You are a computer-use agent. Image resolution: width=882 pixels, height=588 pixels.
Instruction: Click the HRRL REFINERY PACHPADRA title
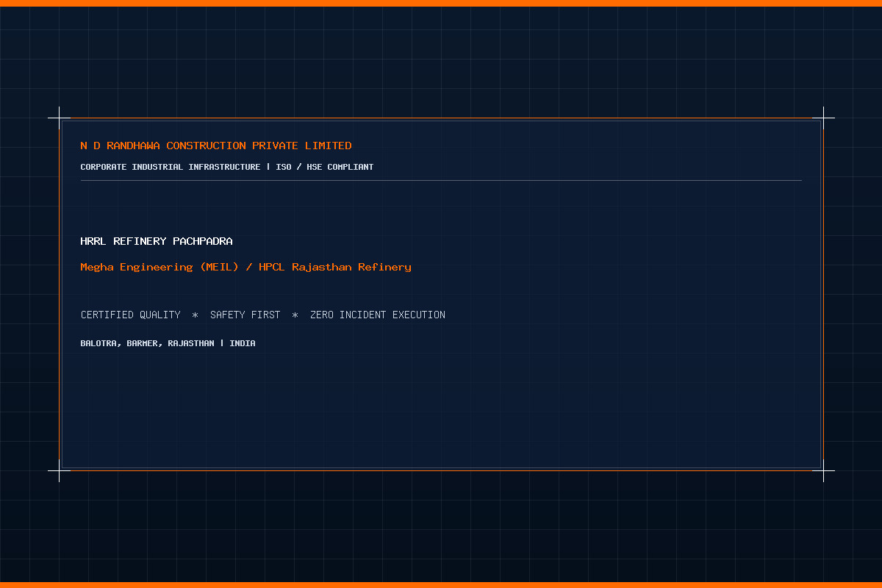coord(157,241)
